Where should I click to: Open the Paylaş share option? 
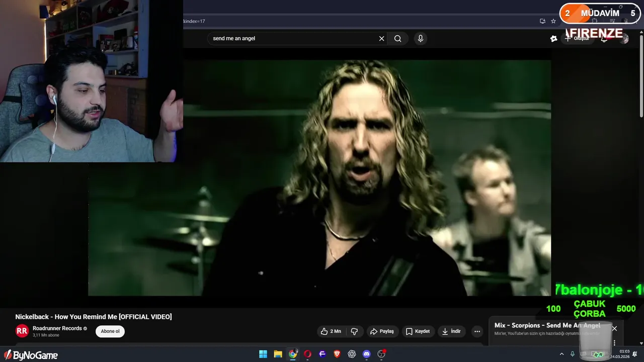pyautogui.click(x=382, y=331)
